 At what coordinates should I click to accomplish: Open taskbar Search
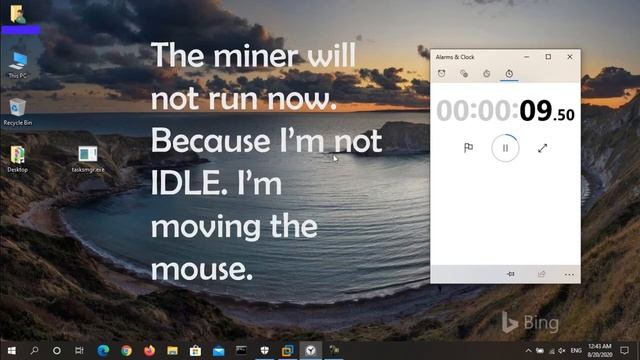(34, 351)
